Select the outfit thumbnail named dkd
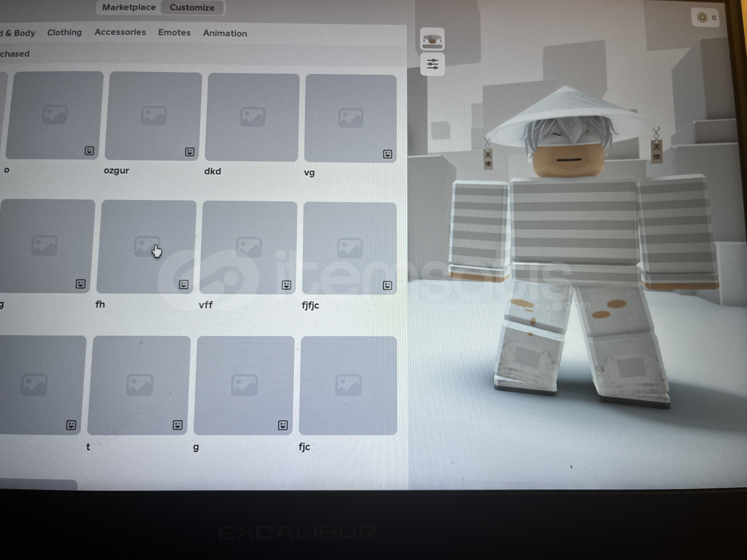Viewport: 747px width, 560px height. (252, 117)
